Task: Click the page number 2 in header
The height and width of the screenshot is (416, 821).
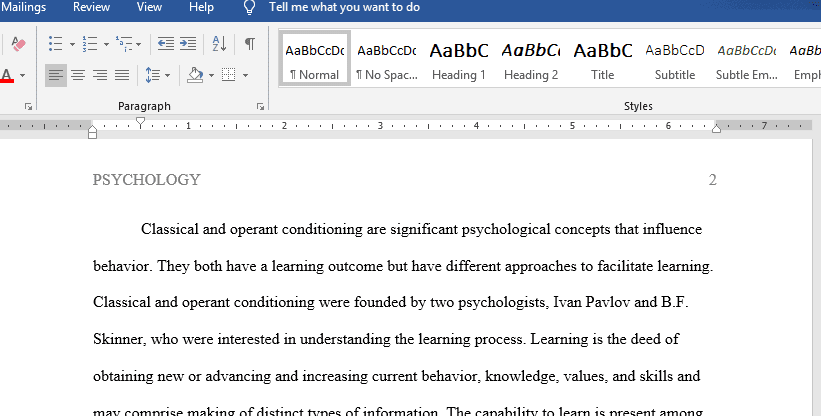Action: coord(713,180)
